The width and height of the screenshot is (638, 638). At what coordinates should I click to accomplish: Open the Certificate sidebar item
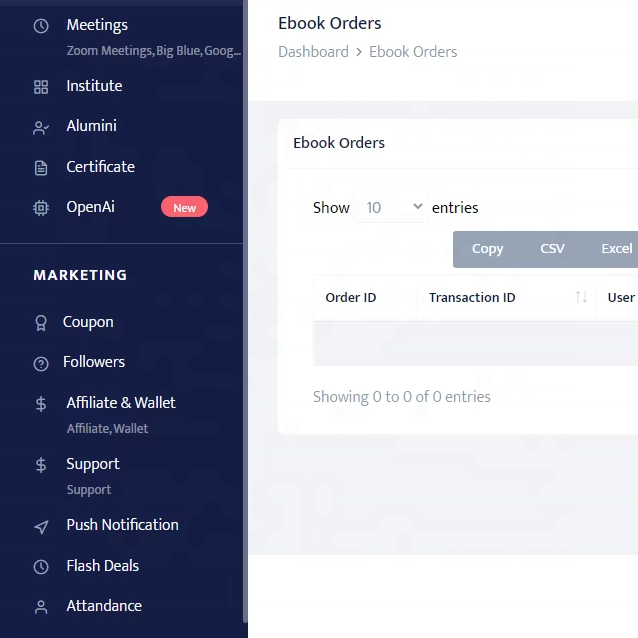[x=100, y=167]
